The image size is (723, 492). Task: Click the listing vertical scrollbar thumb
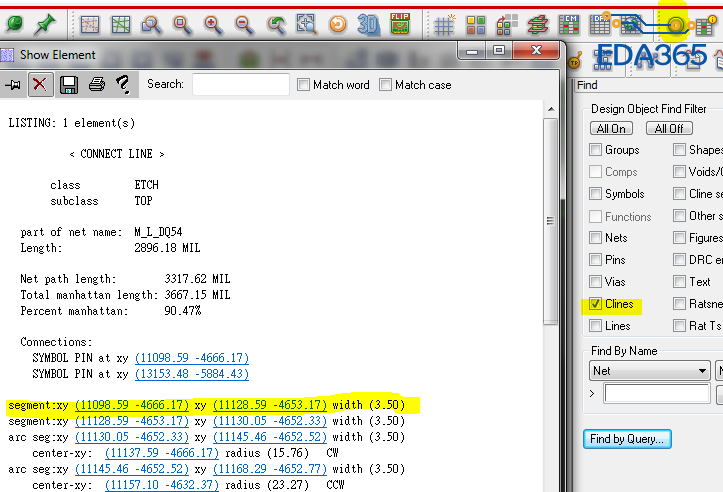pyautogui.click(x=551, y=221)
